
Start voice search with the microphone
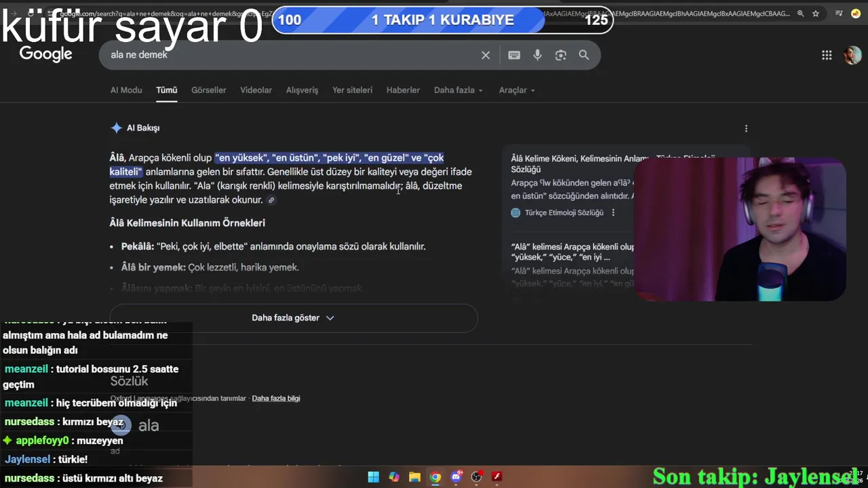537,55
